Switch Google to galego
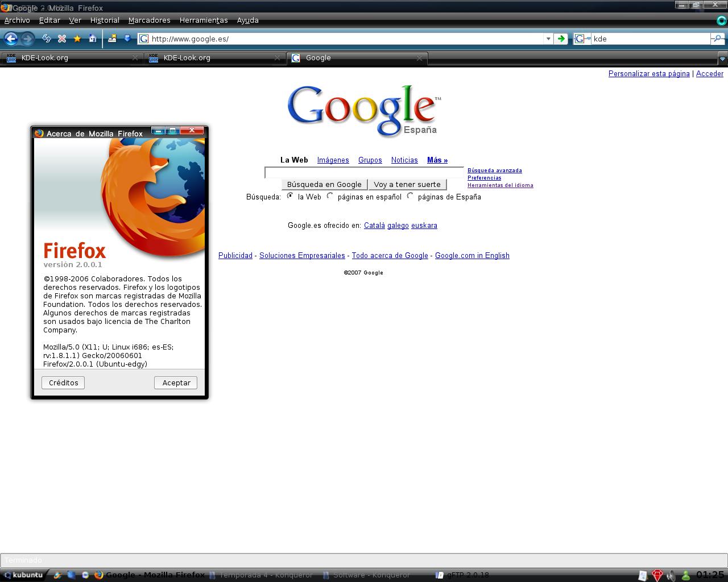This screenshot has width=728, height=582. (398, 226)
